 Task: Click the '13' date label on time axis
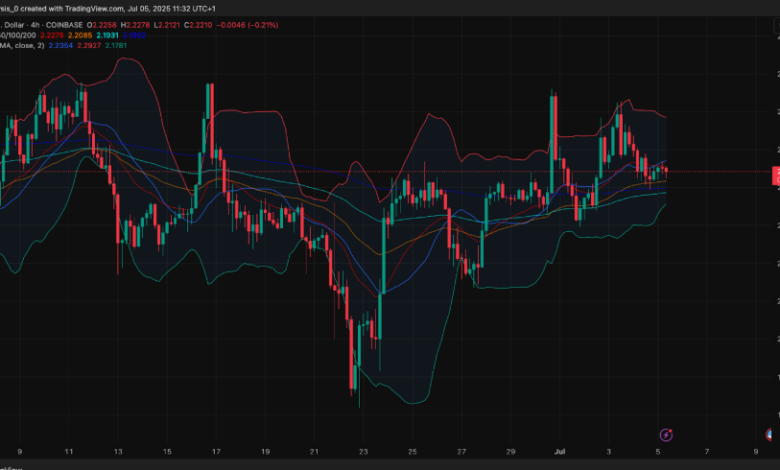pos(118,452)
